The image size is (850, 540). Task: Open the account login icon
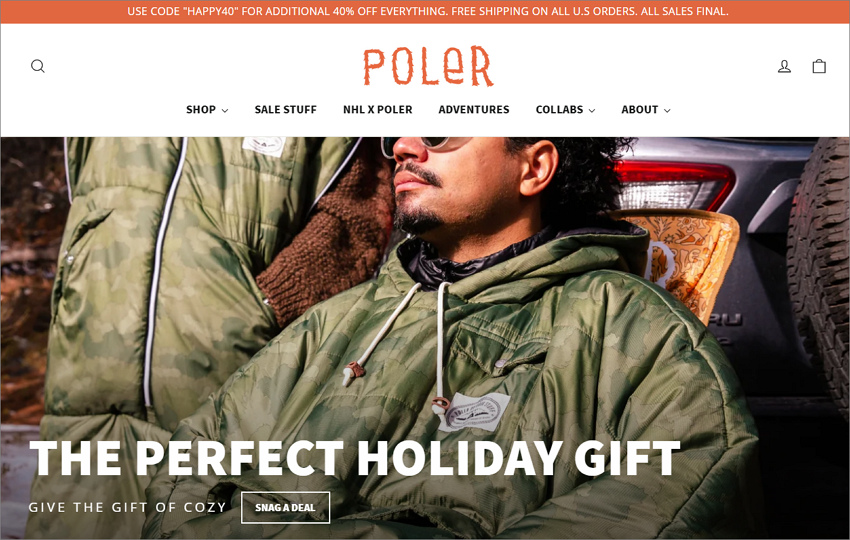point(784,66)
